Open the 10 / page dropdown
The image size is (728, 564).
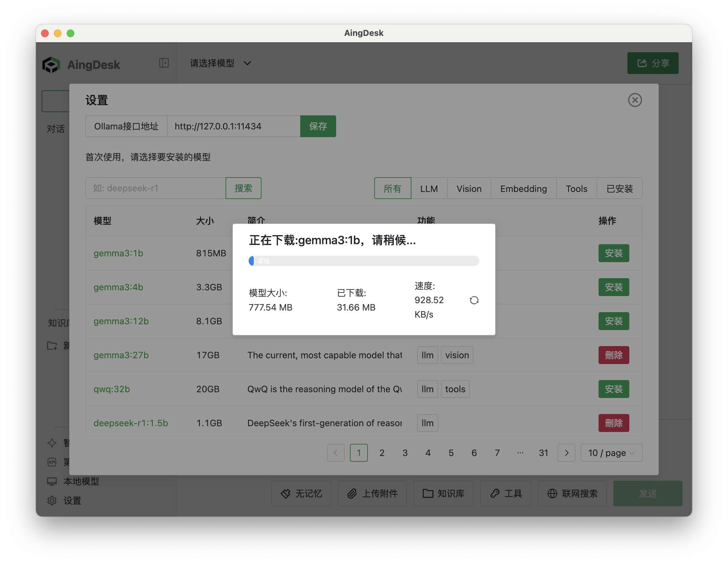click(611, 453)
